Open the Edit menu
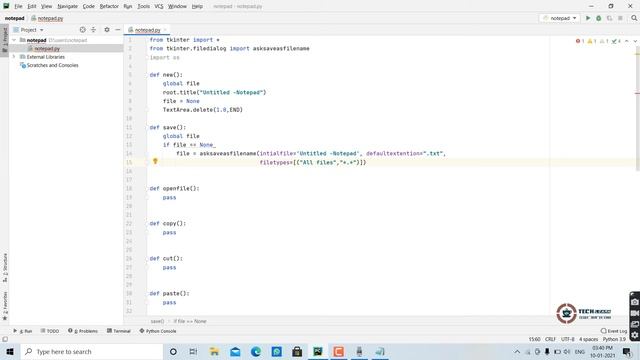 (32, 7)
